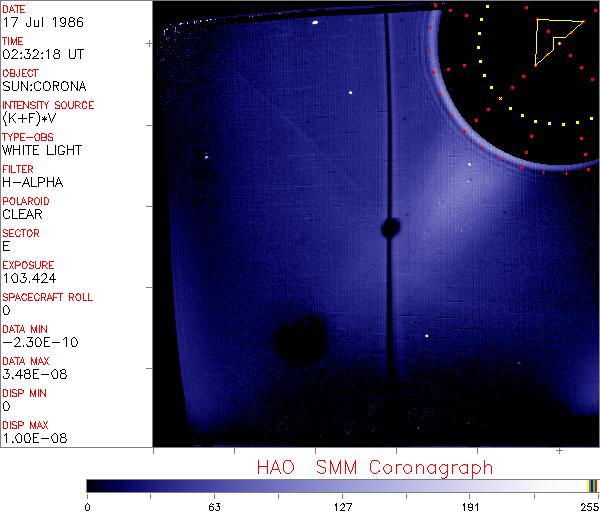Click the yellow band at color bar's right end
This screenshot has height=512, width=600.
click(x=589, y=485)
